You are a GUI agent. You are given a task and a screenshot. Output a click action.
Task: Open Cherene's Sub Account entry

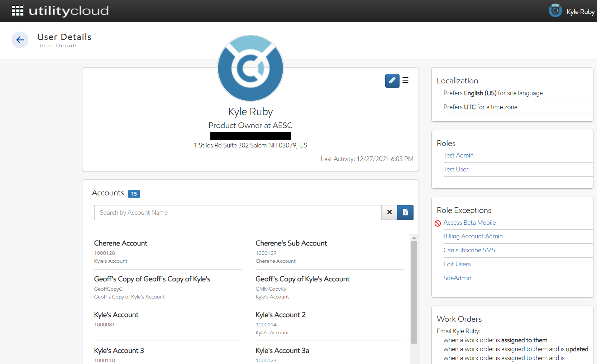point(291,243)
